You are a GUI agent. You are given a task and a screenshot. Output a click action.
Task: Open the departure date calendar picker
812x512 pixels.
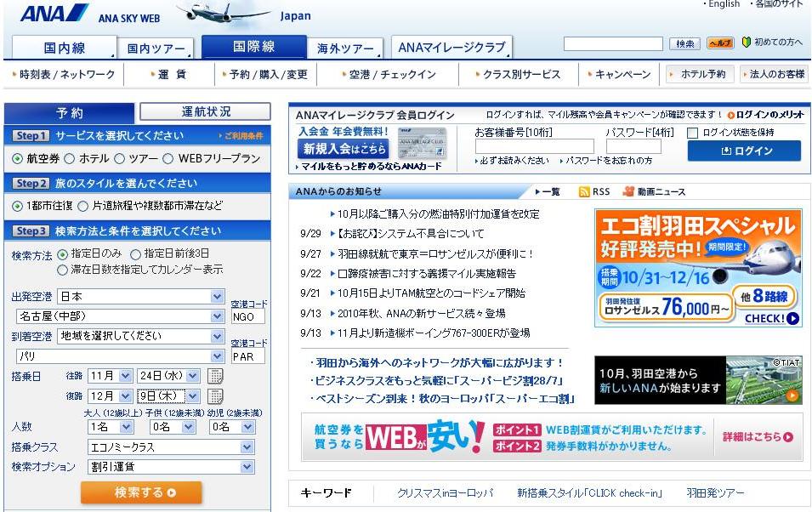click(215, 376)
